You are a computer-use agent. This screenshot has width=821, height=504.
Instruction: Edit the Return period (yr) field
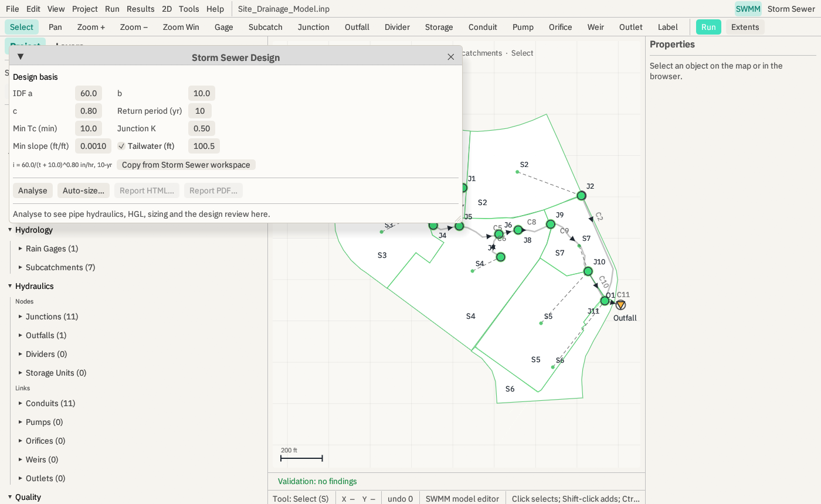point(200,111)
